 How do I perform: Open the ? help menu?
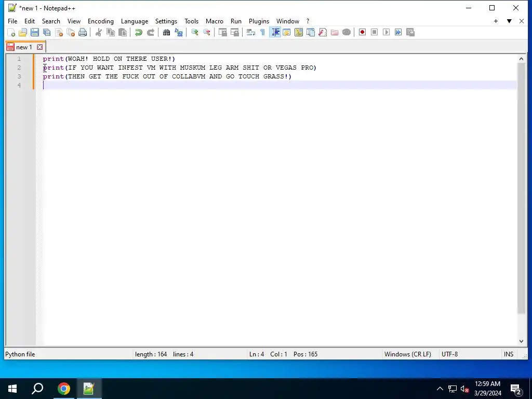pos(308,21)
